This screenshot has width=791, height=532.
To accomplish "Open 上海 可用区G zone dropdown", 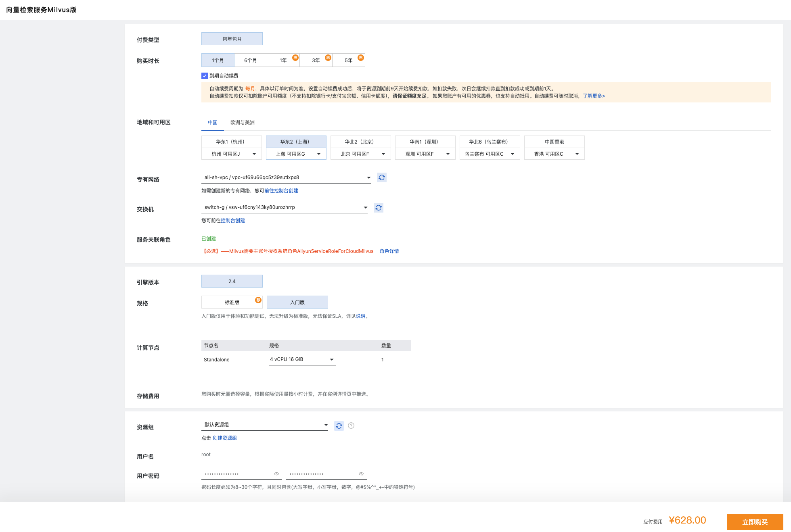I will point(296,154).
